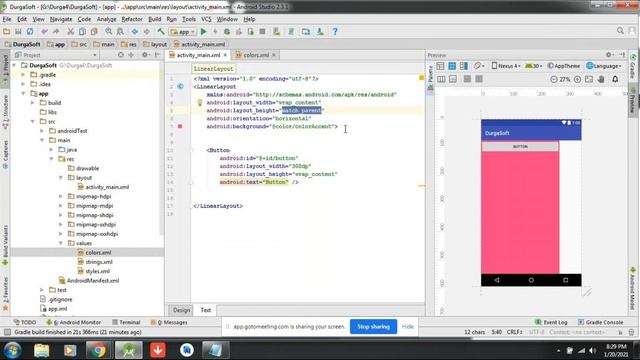Click the Open folder toolbar icon
640x360 pixels.
click(x=7, y=31)
